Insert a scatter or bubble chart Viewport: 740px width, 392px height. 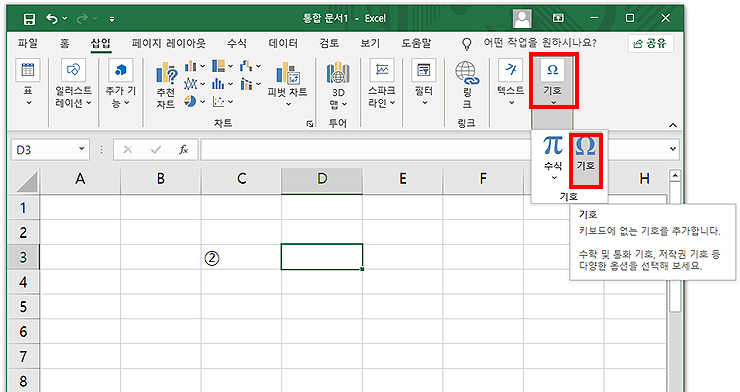pos(222,101)
